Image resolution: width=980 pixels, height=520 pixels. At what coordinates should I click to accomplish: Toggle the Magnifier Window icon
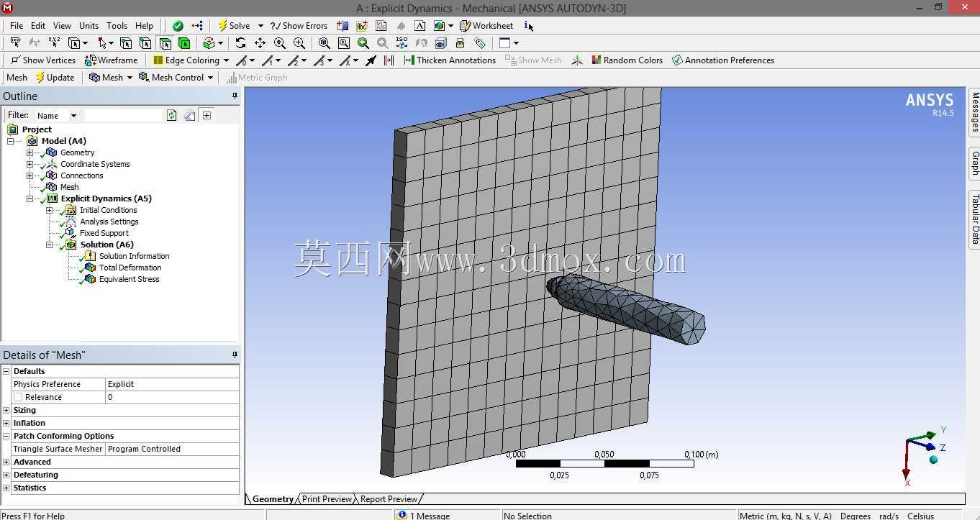click(x=344, y=43)
